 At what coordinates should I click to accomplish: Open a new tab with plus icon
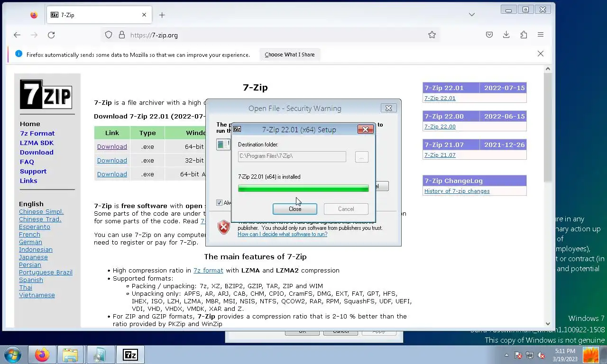pos(162,15)
